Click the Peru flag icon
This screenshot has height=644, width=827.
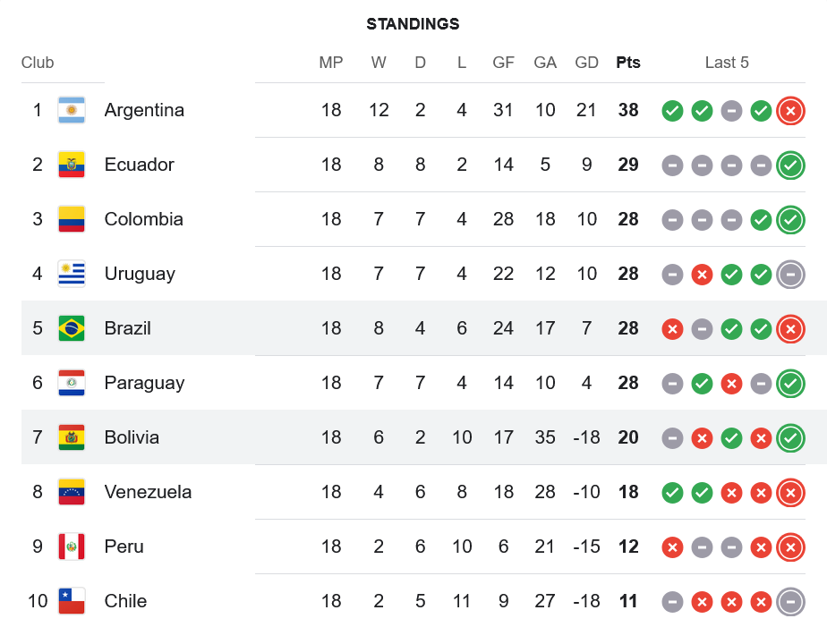[72, 547]
